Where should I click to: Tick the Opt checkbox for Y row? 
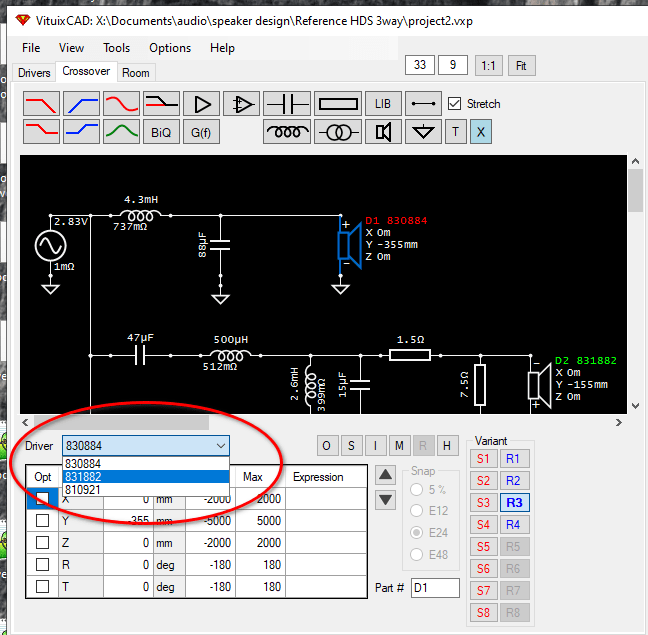(42, 521)
